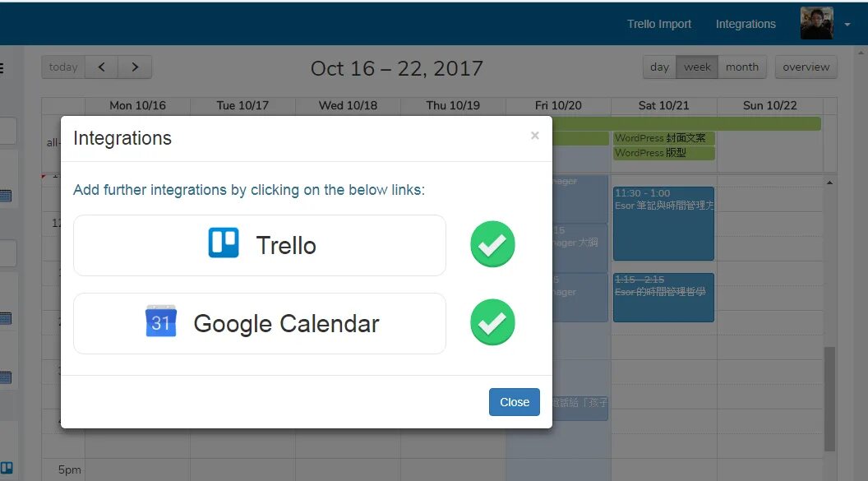Viewport: 868px width, 481px height.
Task: Expand the account dropdown arrow
Action: 847,25
